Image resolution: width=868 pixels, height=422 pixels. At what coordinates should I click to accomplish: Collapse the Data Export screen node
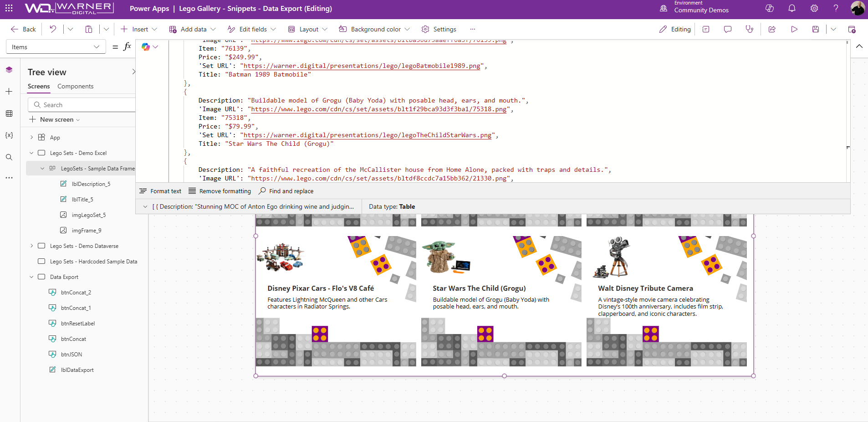click(31, 277)
